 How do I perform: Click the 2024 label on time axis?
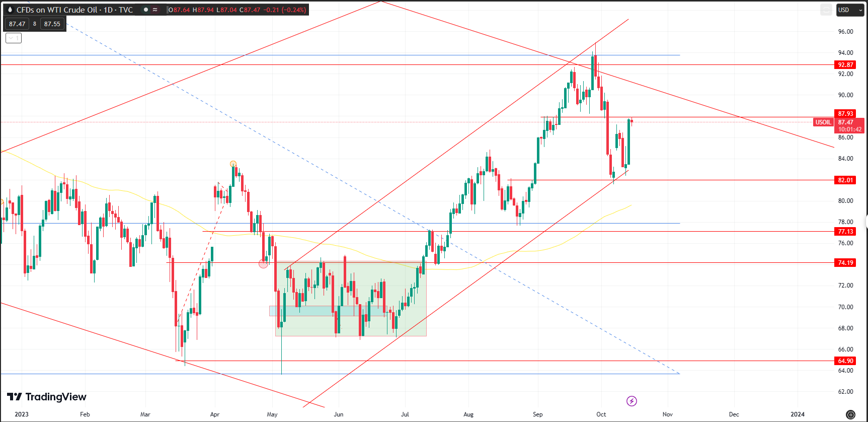coord(798,414)
